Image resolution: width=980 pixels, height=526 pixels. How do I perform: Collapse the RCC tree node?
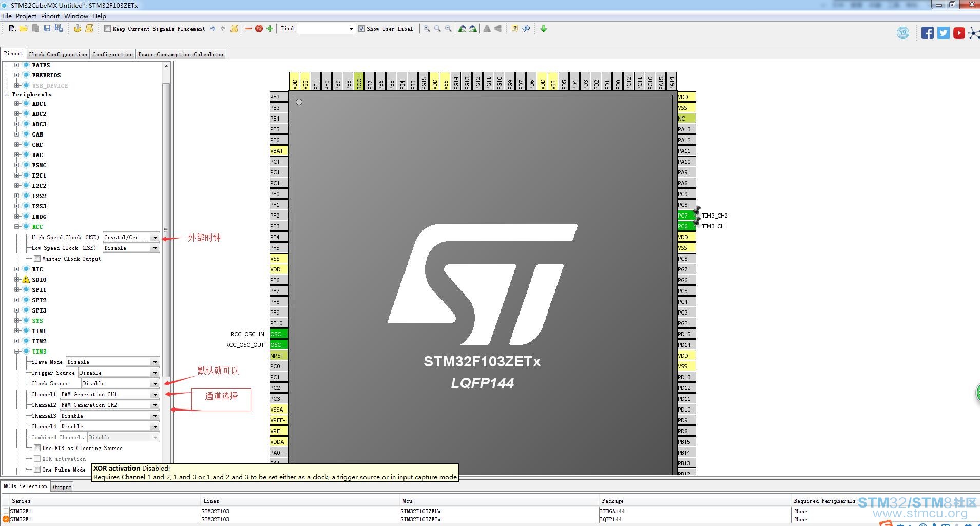point(17,227)
